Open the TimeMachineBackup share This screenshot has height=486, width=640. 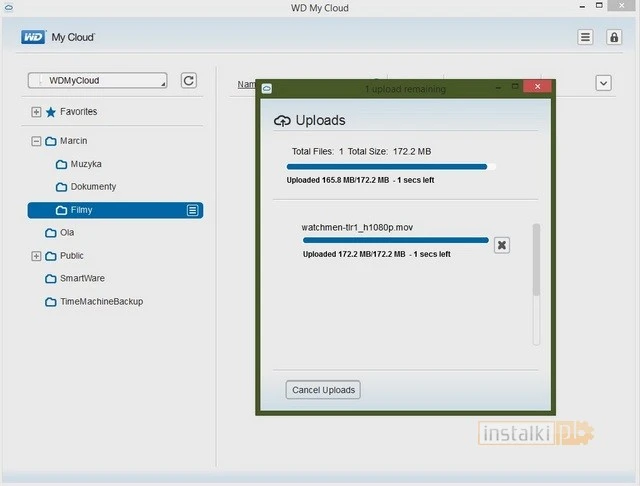pyautogui.click(x=100, y=301)
